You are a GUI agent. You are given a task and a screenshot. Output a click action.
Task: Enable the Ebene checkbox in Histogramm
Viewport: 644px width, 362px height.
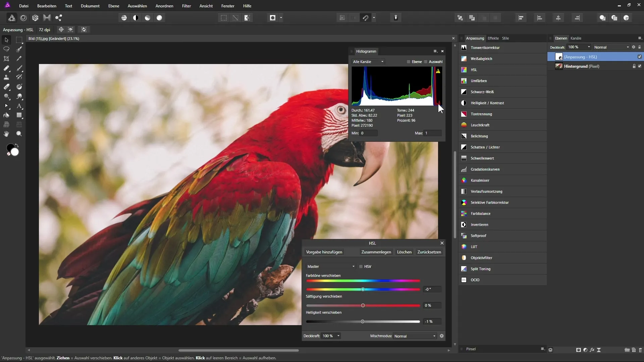point(409,62)
